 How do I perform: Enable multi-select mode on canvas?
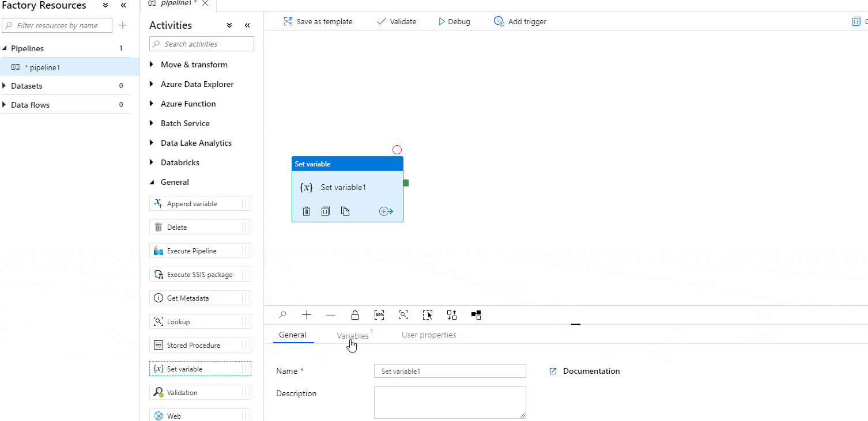pos(428,315)
